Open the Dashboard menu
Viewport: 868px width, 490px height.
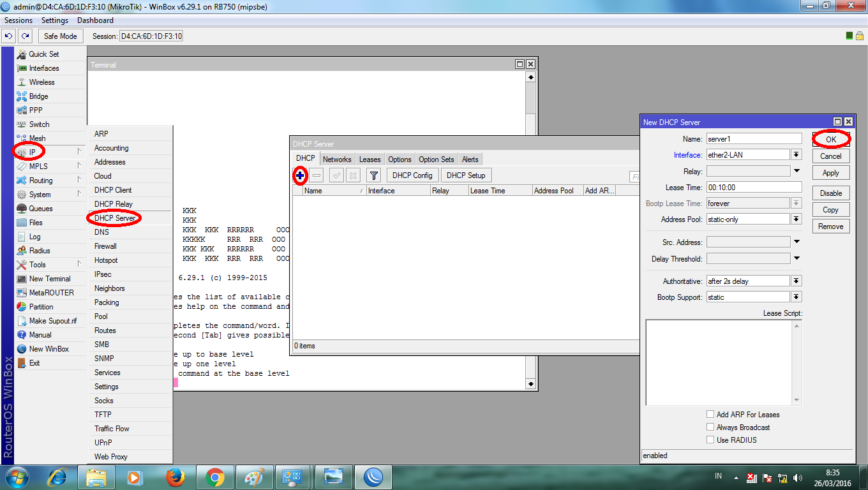[x=95, y=20]
